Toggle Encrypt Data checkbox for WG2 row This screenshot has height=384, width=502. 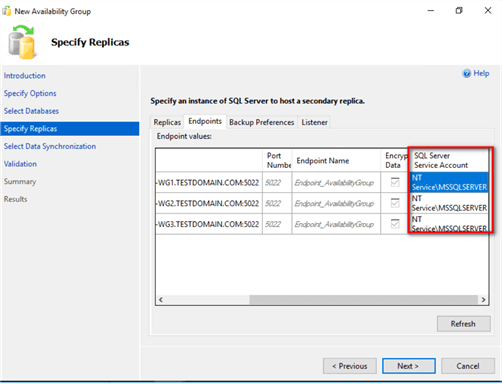point(395,203)
